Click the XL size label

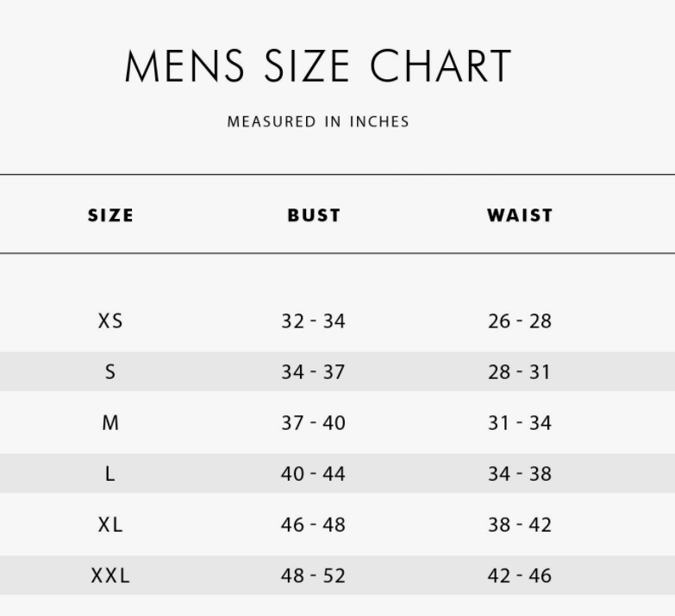pyautogui.click(x=110, y=525)
